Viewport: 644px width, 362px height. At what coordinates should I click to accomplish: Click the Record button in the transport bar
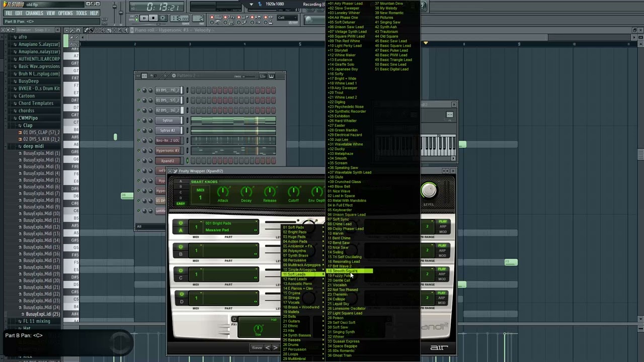coord(163,18)
